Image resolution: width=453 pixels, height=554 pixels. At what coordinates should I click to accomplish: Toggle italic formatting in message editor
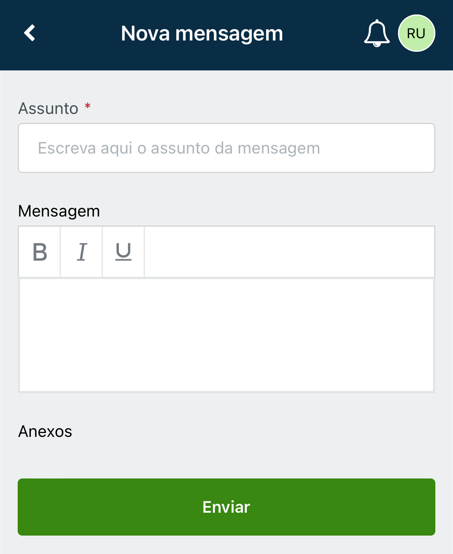pyautogui.click(x=81, y=252)
